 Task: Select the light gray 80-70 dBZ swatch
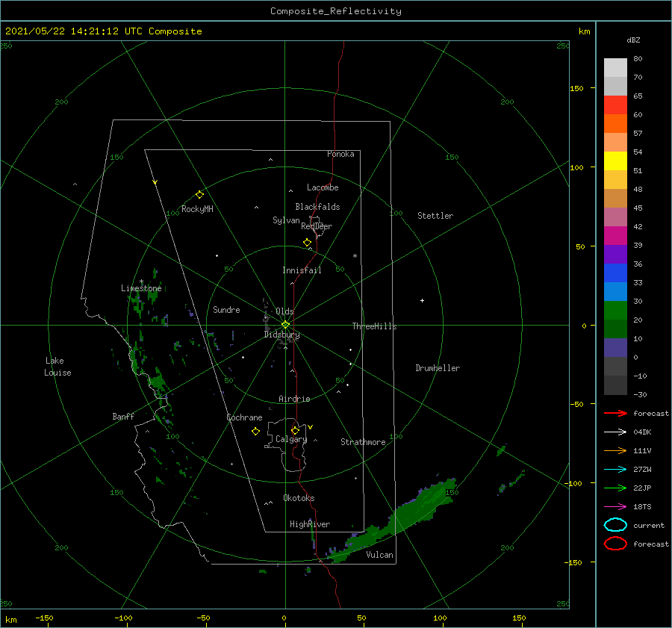pos(615,68)
